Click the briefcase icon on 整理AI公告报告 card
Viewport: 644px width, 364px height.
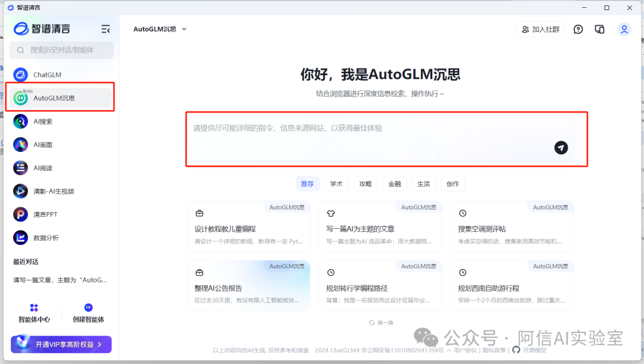pyautogui.click(x=200, y=272)
